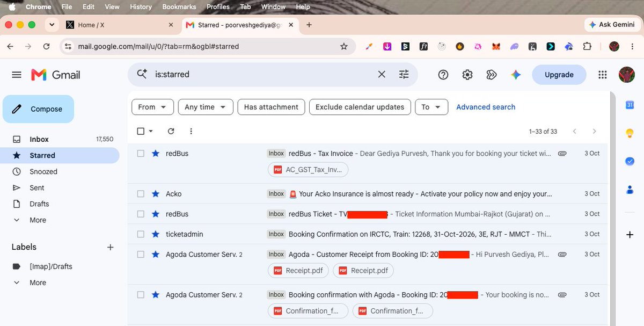Open Google Contacts side panel

coord(630,189)
